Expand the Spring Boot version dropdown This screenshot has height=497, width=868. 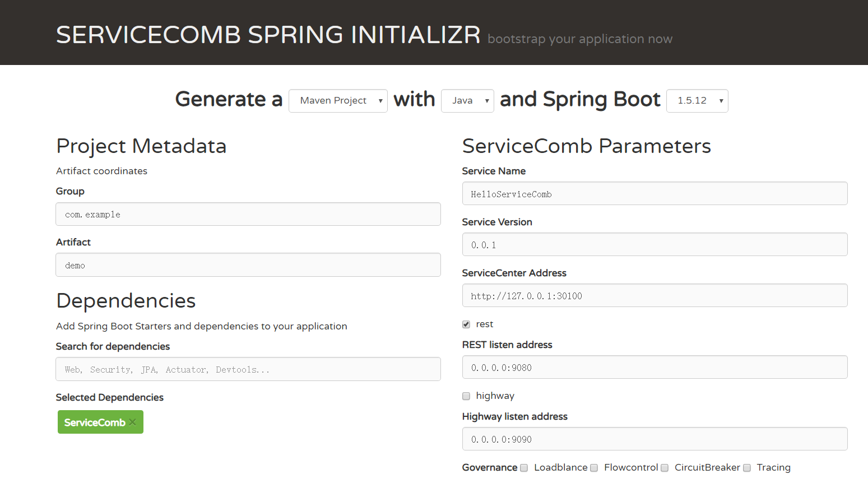pos(697,101)
